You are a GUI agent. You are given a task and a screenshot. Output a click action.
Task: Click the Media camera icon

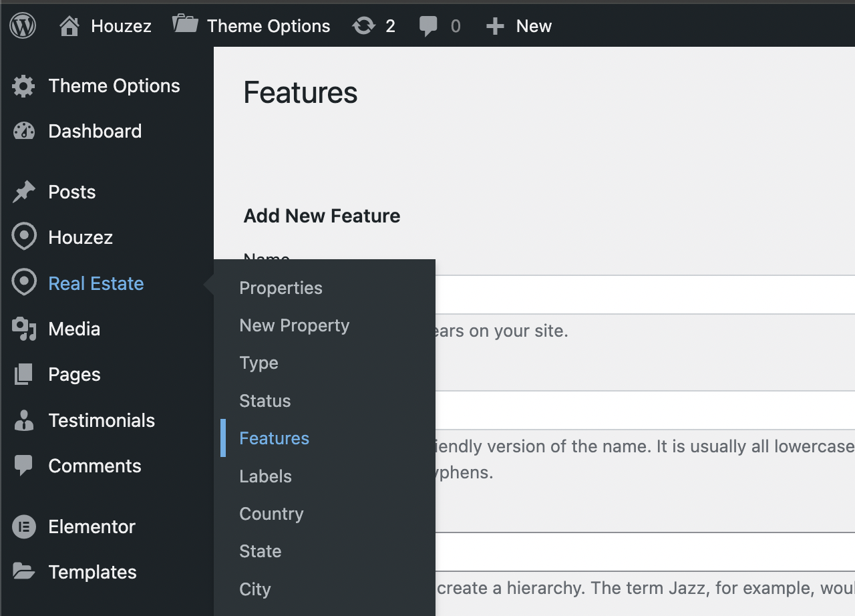(x=24, y=329)
